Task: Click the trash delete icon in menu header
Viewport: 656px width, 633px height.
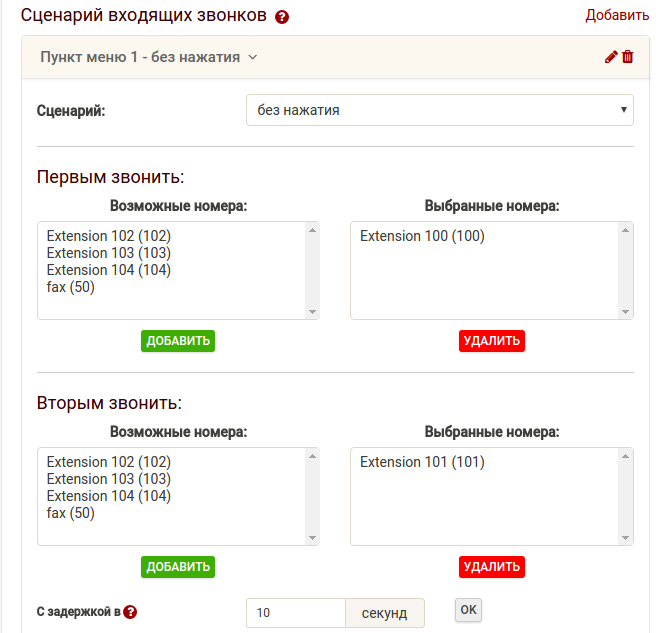Action: pyautogui.click(x=628, y=57)
